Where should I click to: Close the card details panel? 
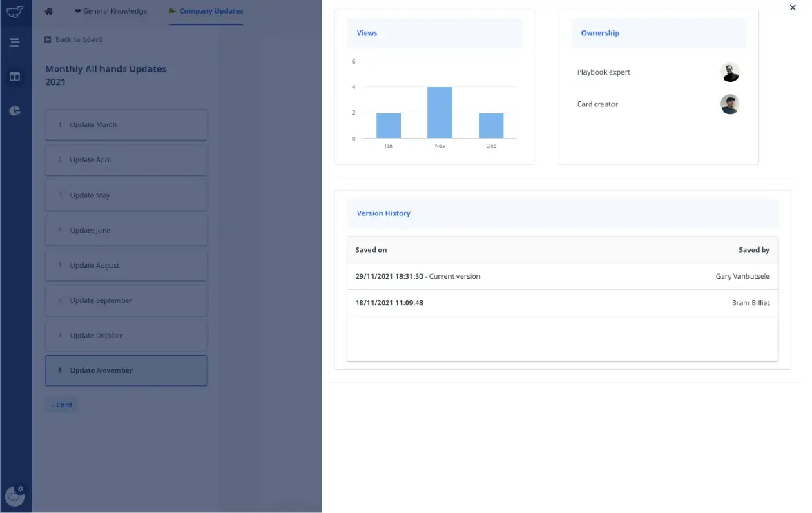pyautogui.click(x=792, y=8)
